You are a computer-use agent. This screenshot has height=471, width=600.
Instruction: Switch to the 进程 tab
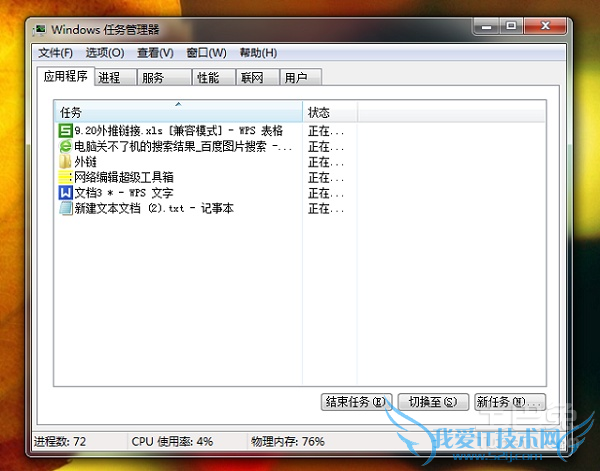[116, 78]
